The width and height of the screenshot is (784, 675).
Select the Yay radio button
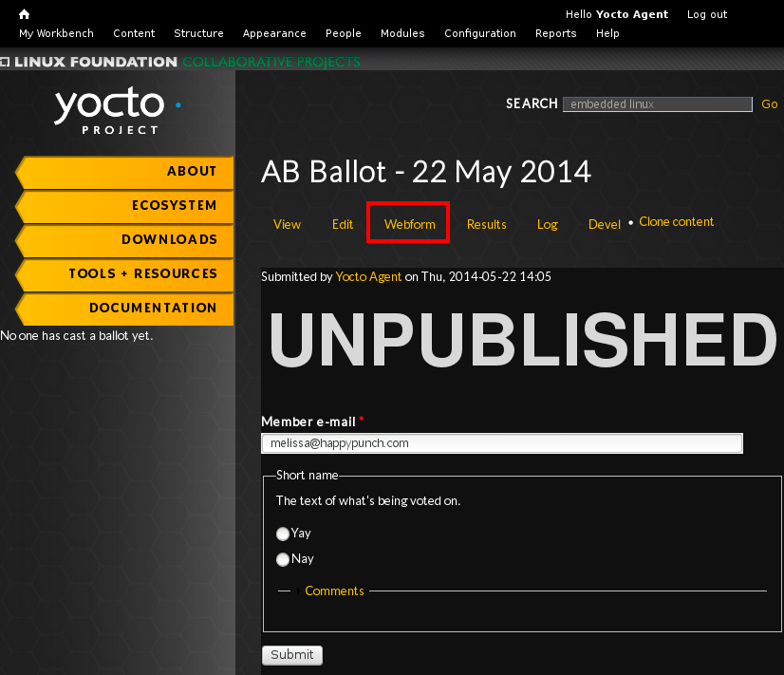pos(283,534)
